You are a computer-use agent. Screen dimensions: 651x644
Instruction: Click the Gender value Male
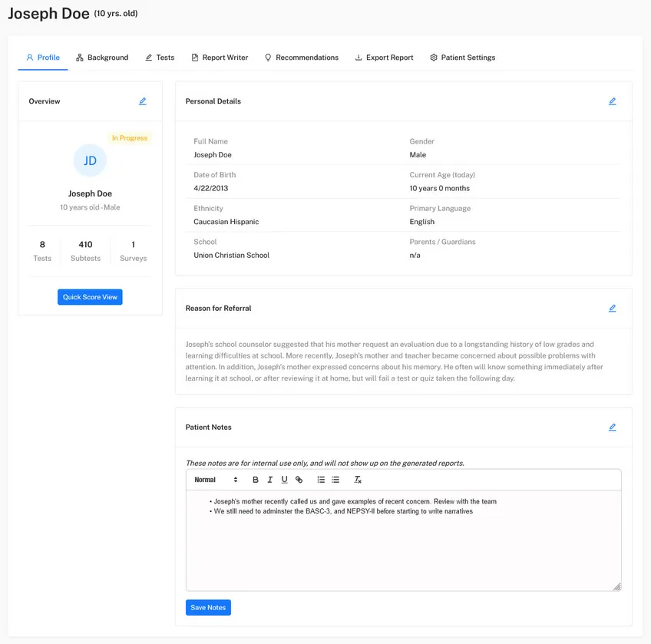click(x=418, y=155)
